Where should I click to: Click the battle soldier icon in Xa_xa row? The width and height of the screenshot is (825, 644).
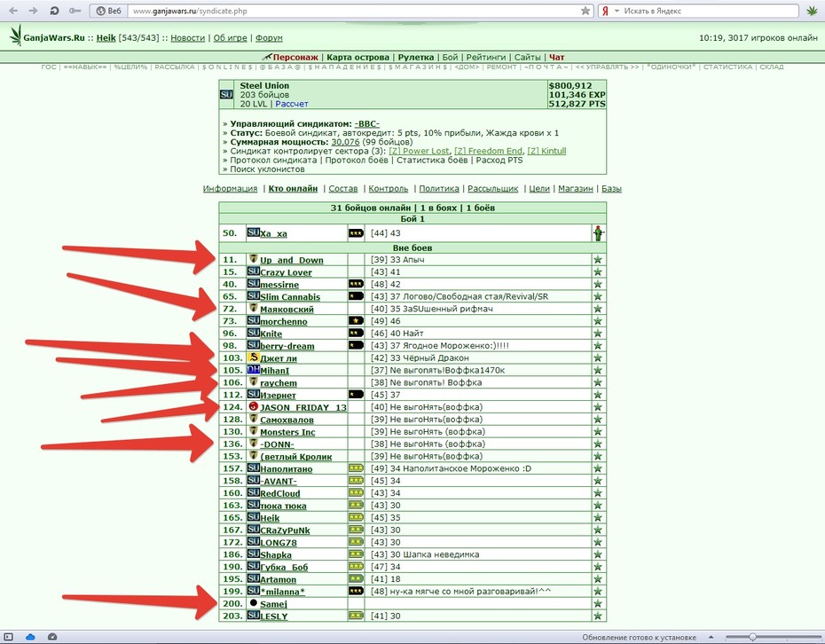(x=598, y=233)
